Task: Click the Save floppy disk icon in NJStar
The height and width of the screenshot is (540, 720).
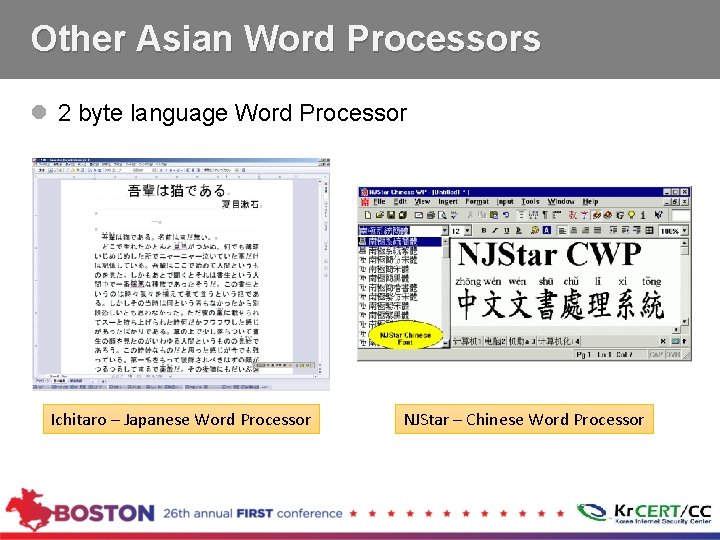Action: click(391, 215)
